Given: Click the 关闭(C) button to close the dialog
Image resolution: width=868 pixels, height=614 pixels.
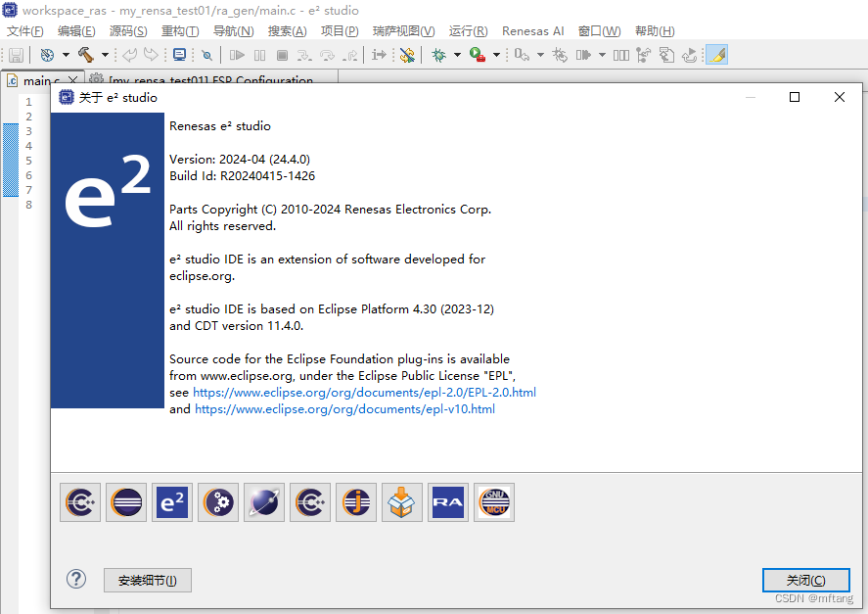Looking at the screenshot, I should coord(805,580).
